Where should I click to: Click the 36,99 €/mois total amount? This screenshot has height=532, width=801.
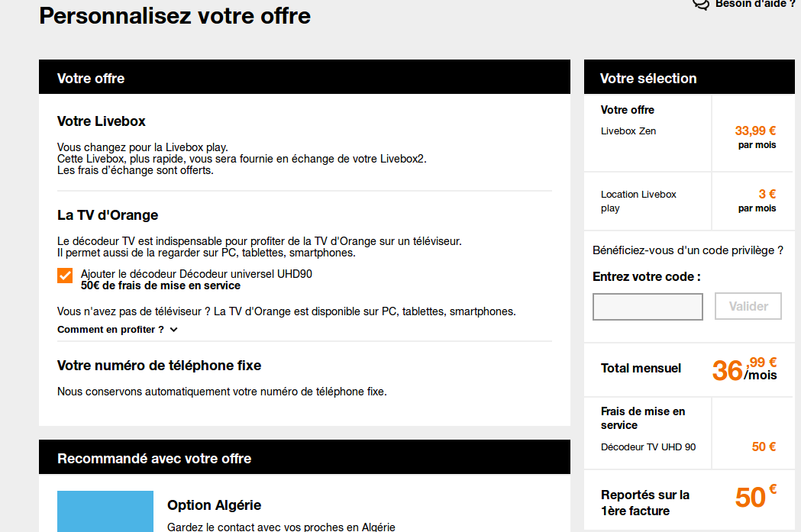tap(744, 369)
